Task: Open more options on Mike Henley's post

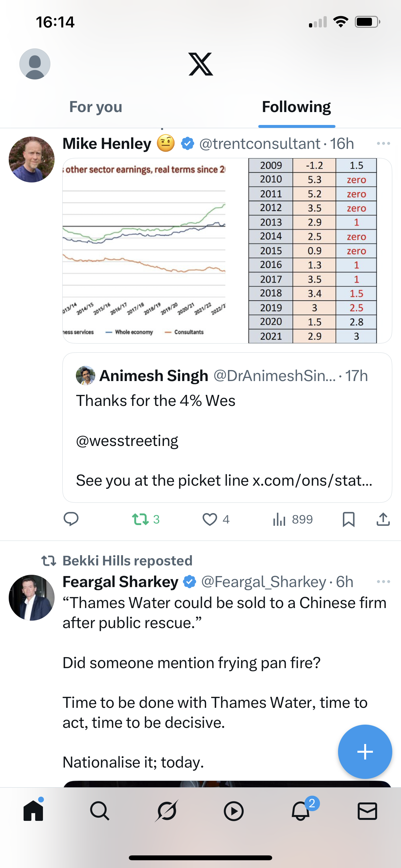Action: pyautogui.click(x=383, y=144)
